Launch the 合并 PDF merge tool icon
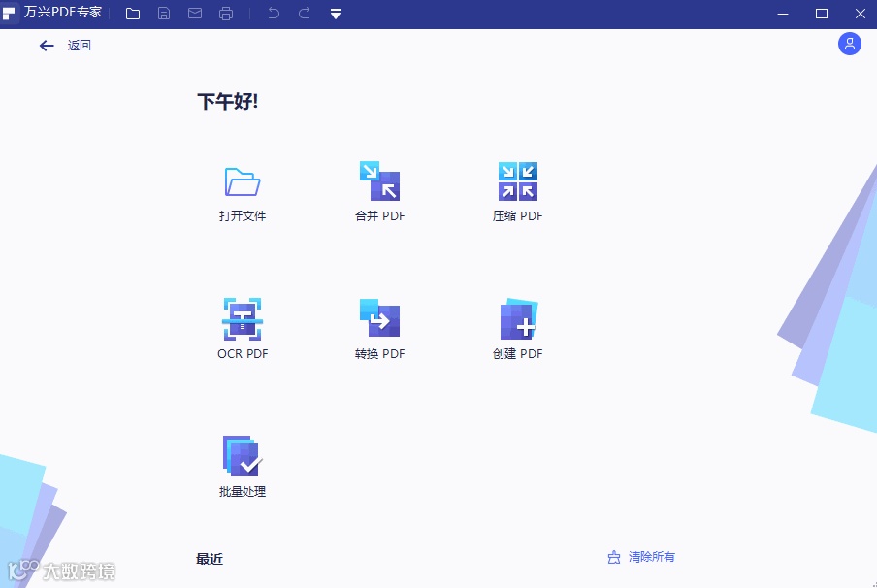Viewport: 877px width, 588px height. [379, 180]
